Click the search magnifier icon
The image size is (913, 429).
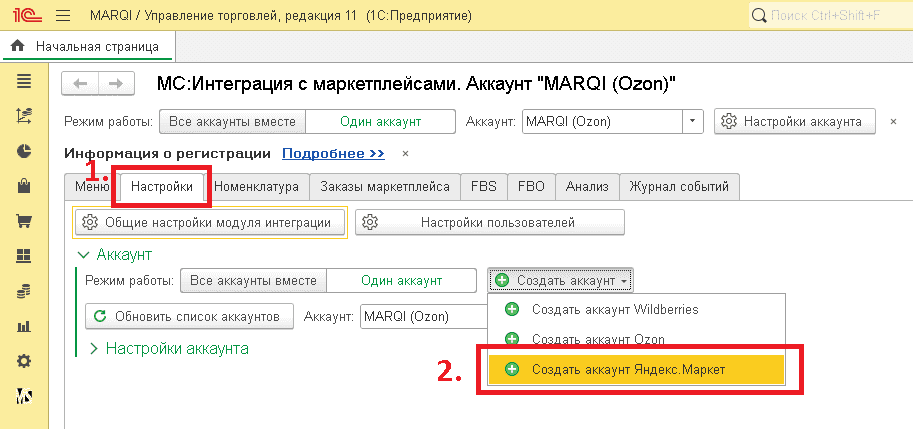[x=759, y=16]
